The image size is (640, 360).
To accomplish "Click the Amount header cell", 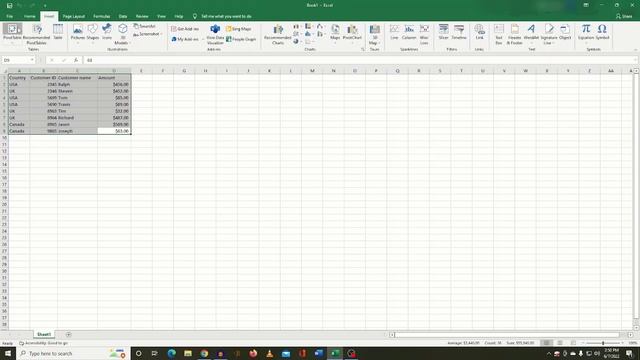I will [114, 78].
